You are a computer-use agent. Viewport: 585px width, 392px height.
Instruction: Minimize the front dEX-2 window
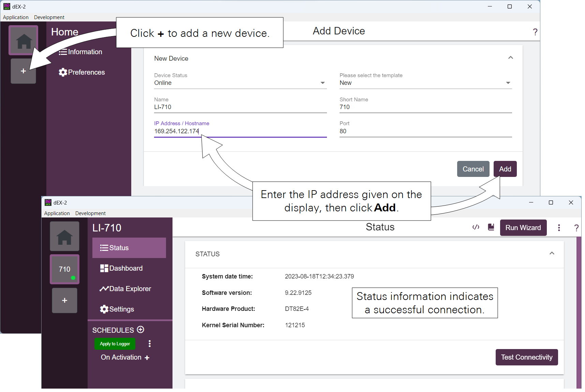tap(531, 202)
